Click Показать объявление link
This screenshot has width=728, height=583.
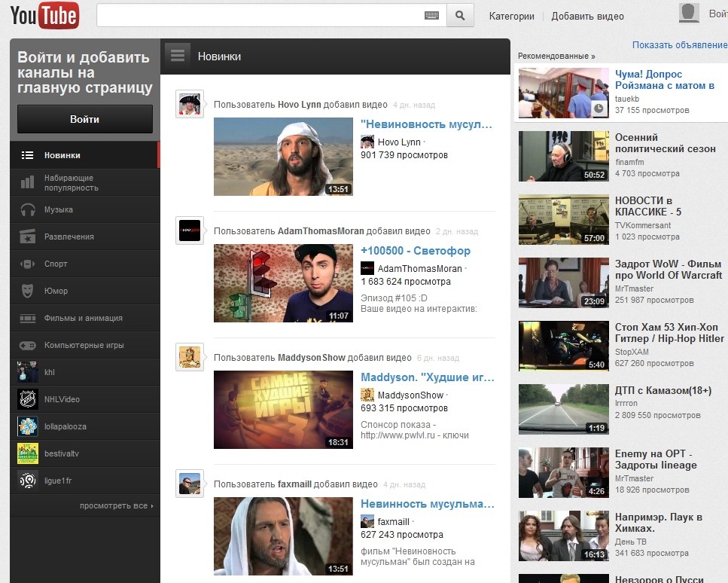click(680, 44)
